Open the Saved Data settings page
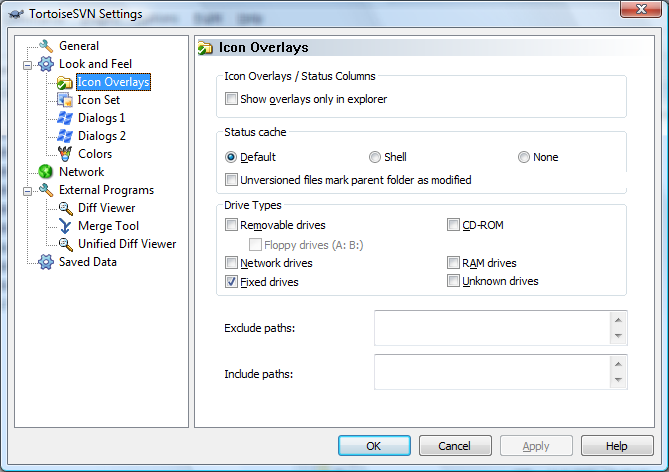This screenshot has height=472, width=669. (88, 262)
